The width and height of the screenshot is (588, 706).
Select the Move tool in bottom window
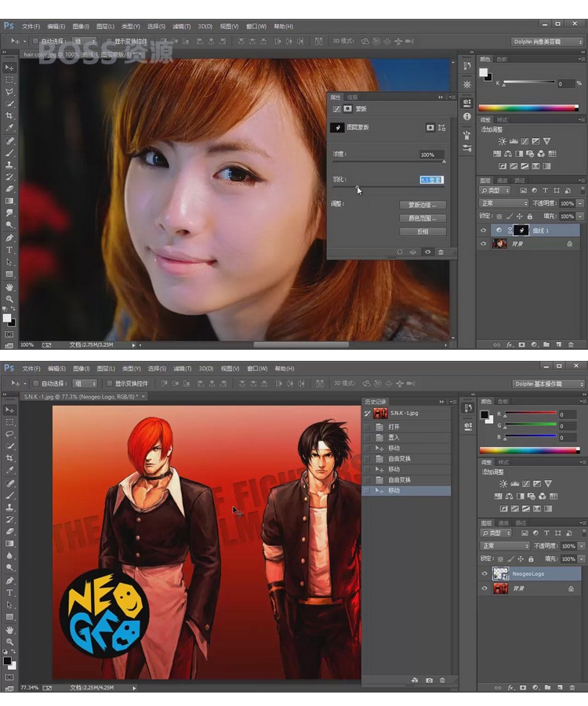click(x=9, y=409)
